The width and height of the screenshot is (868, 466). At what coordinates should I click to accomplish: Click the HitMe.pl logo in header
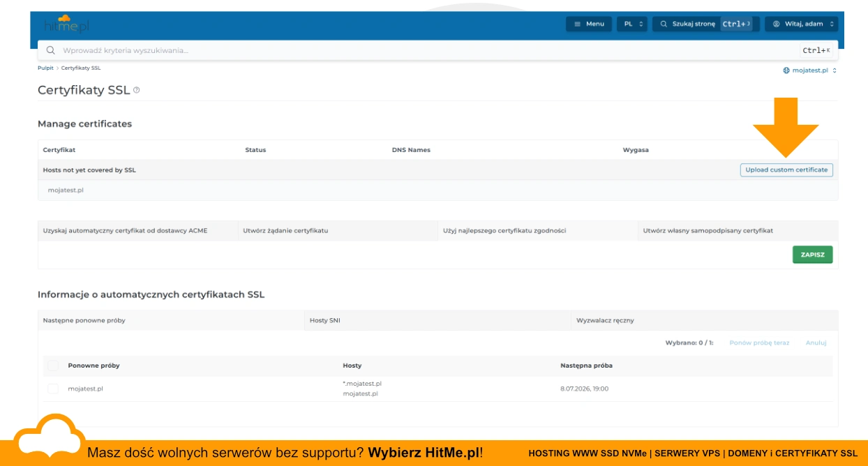point(66,24)
